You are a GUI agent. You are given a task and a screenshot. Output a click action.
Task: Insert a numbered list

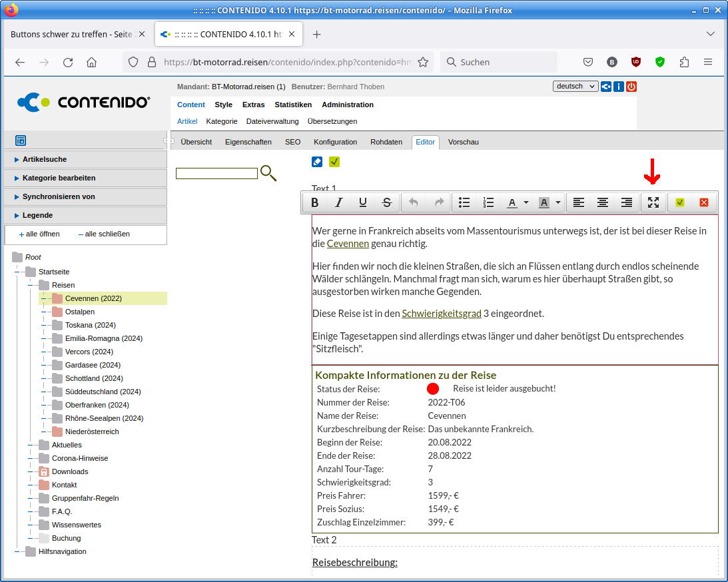coord(488,202)
